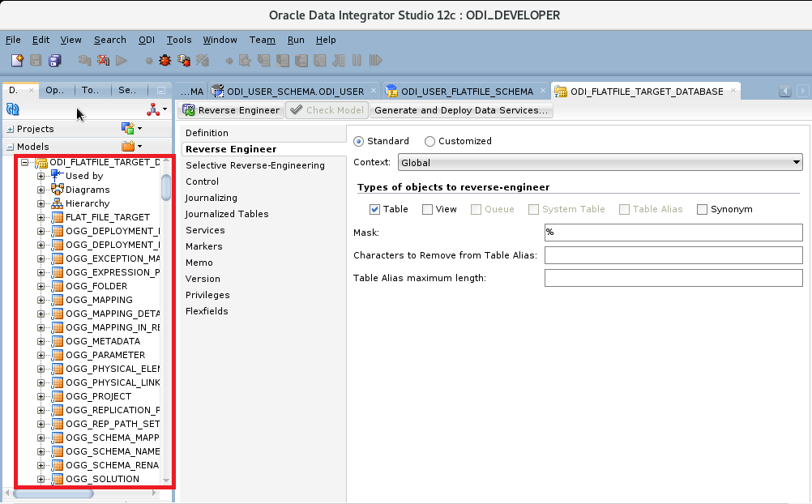Open the Selective Reverse-Engineering section
The height and width of the screenshot is (504, 812).
tap(255, 165)
